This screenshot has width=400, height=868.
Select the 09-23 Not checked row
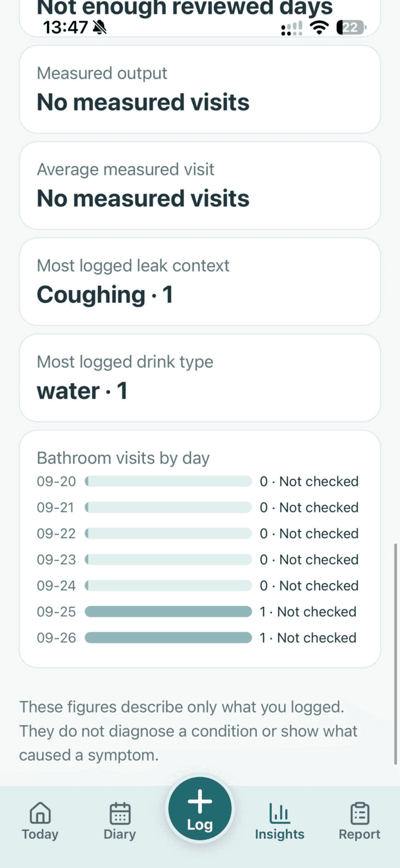198,559
